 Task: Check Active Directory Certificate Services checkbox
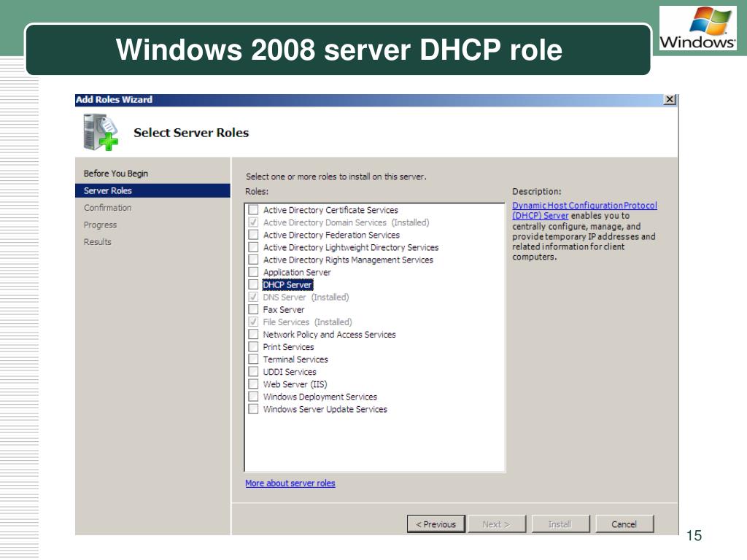coord(253,209)
